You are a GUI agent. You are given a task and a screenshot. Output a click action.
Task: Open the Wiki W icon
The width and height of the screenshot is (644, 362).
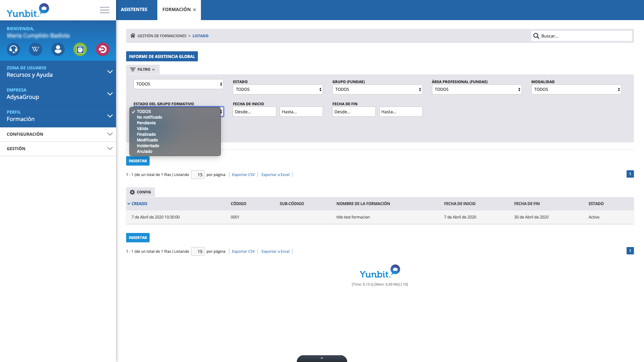pyautogui.click(x=36, y=50)
